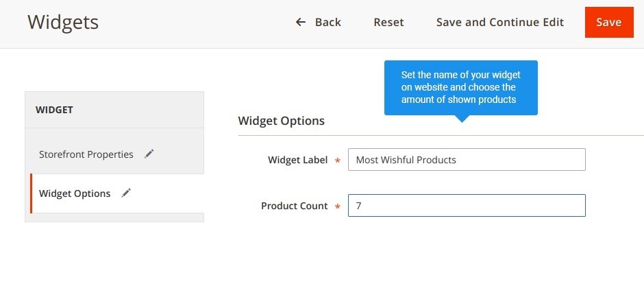Click the WIDGET sidebar header

(x=54, y=110)
